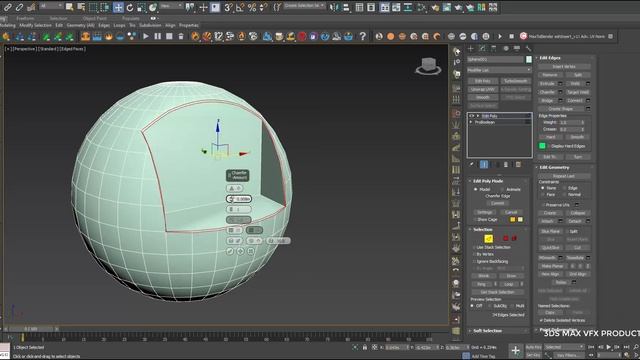This screenshot has height=360, width=640.
Task: Toggle Delete Isolated Vertices checkbox
Action: [541, 320]
